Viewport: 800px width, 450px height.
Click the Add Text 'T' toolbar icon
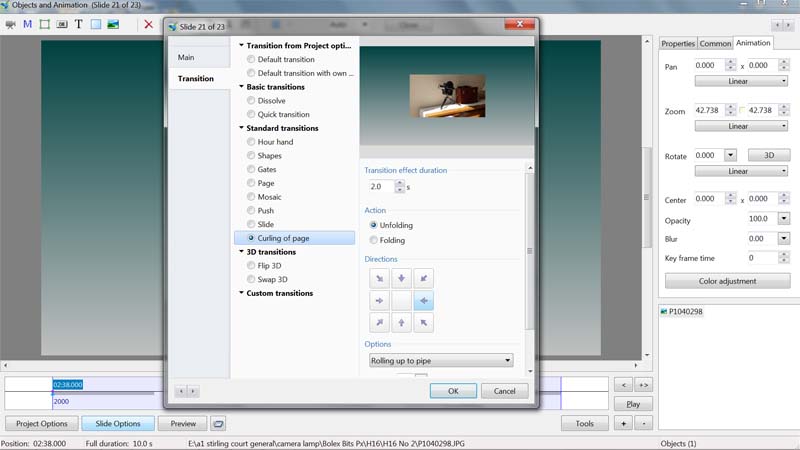tap(78, 24)
